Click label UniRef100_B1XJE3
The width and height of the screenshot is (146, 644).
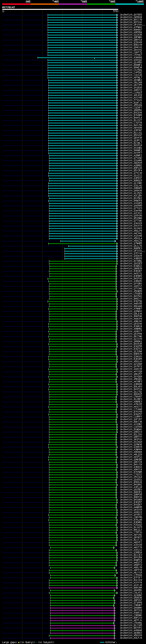pos(131,555)
